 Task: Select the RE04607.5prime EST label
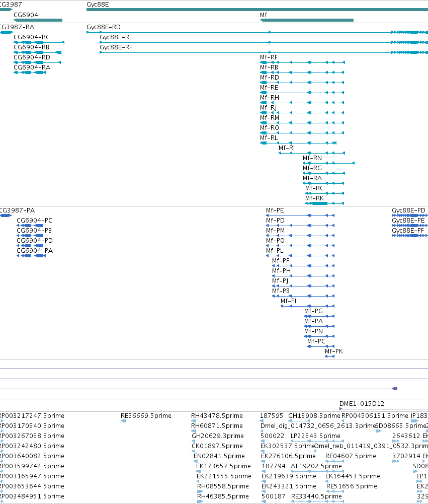(351, 456)
